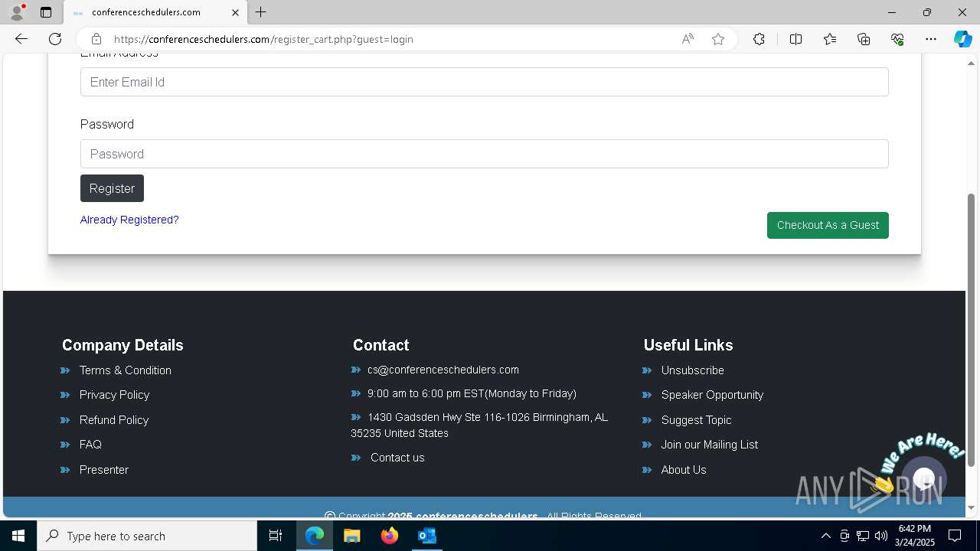The height and width of the screenshot is (551, 980).
Task: Open Refund Policy footer link
Action: 114,420
